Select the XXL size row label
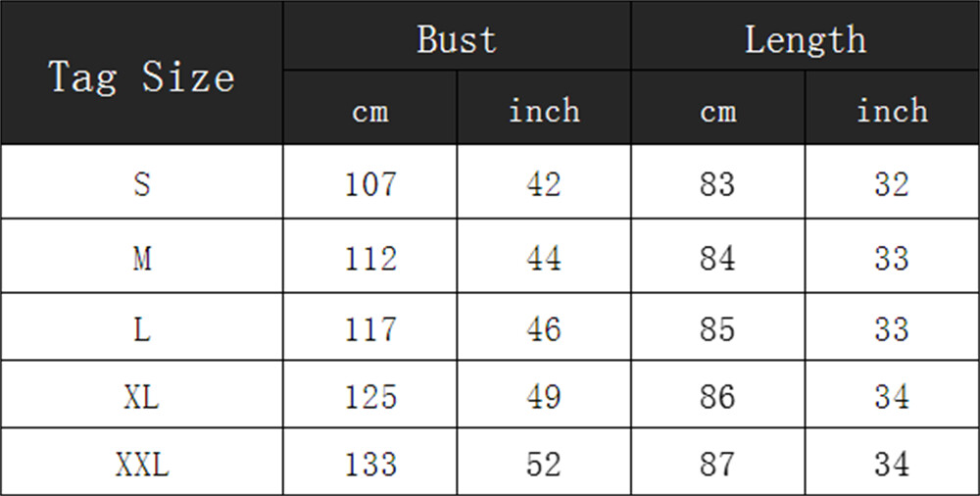 coord(142,463)
